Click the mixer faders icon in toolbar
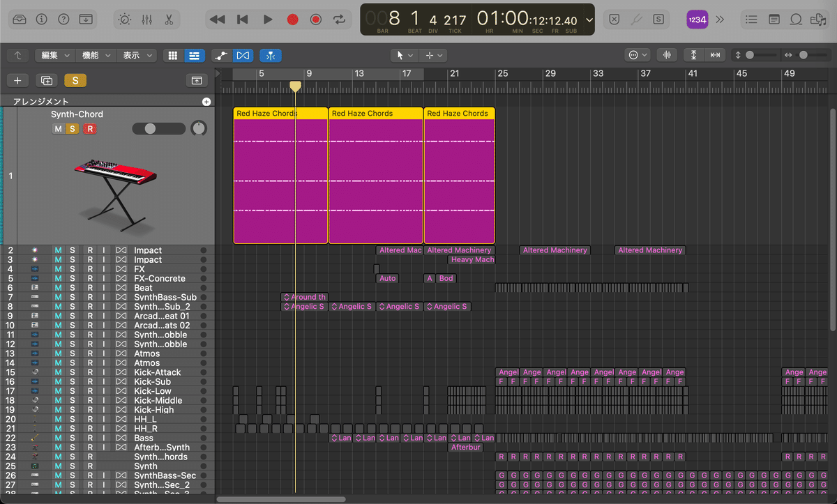The width and height of the screenshot is (837, 504). pyautogui.click(x=147, y=20)
